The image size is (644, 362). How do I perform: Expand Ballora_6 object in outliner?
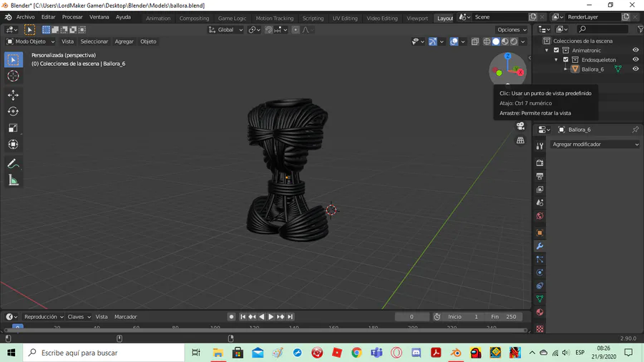tap(565, 69)
